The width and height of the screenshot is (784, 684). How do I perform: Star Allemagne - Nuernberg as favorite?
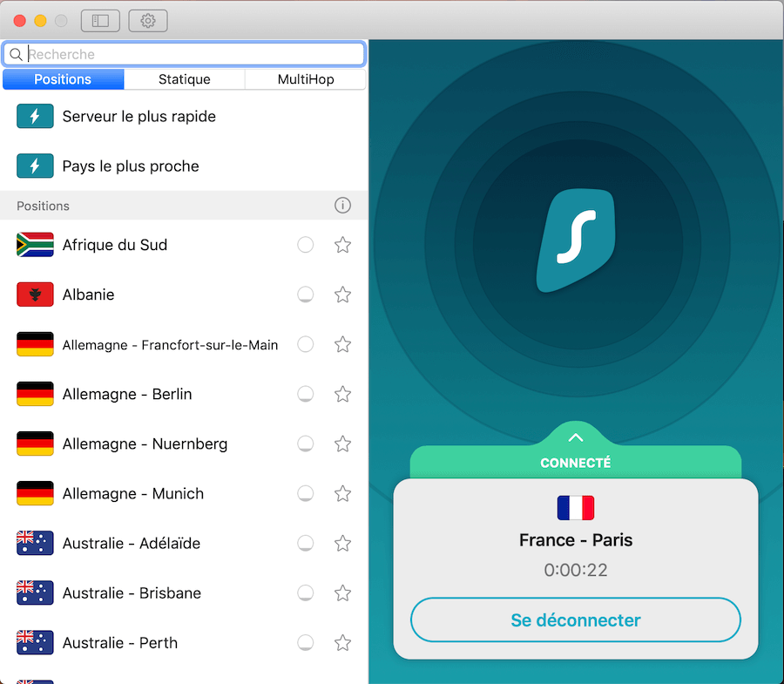(x=342, y=444)
